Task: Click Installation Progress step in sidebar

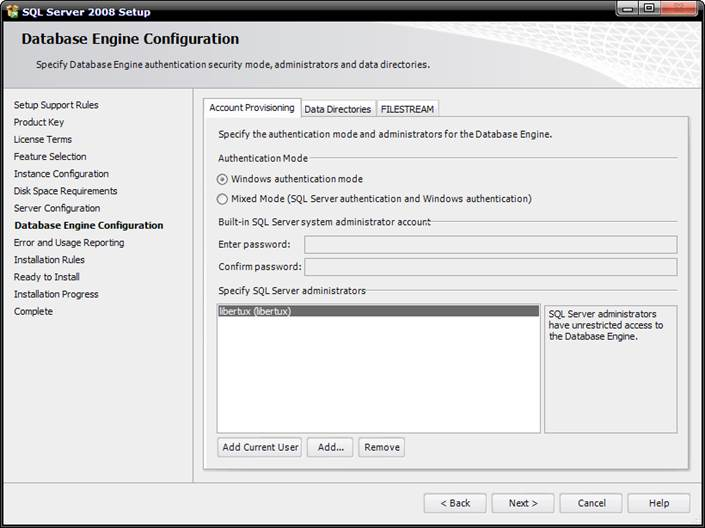Action: pyautogui.click(x=56, y=294)
